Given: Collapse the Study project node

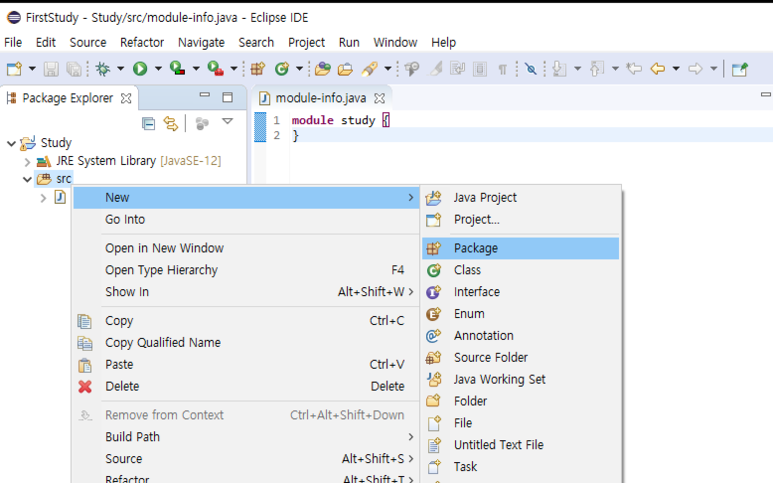Looking at the screenshot, I should click(x=11, y=143).
